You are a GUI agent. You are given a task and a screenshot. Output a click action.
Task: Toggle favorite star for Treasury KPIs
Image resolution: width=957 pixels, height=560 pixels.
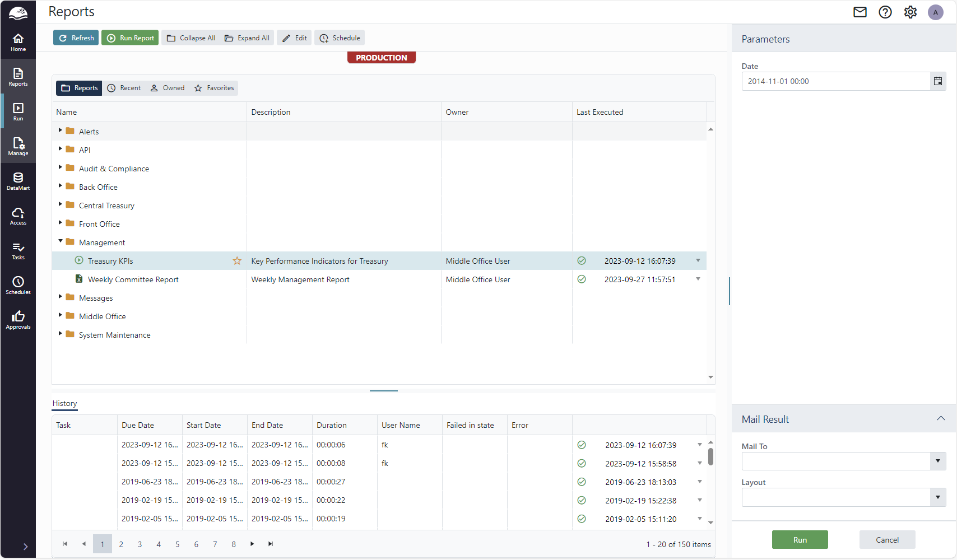tap(237, 261)
